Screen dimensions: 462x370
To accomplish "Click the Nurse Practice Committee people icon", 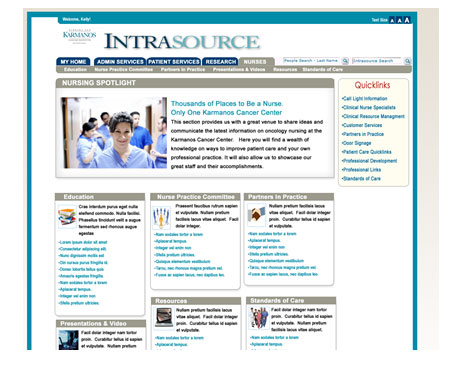I will [161, 218].
